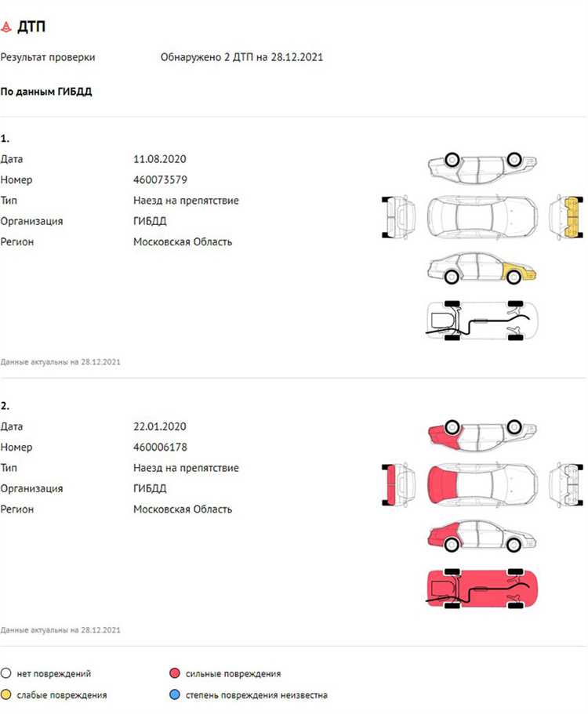Select second accident's top-down view with red hood
Screen dimensions: 588x714
coord(482,479)
